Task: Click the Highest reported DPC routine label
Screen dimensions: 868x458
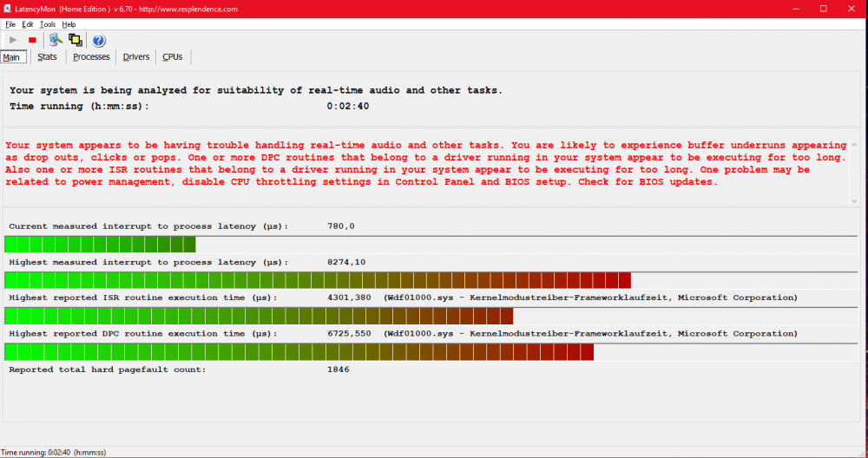Action: tap(143, 334)
